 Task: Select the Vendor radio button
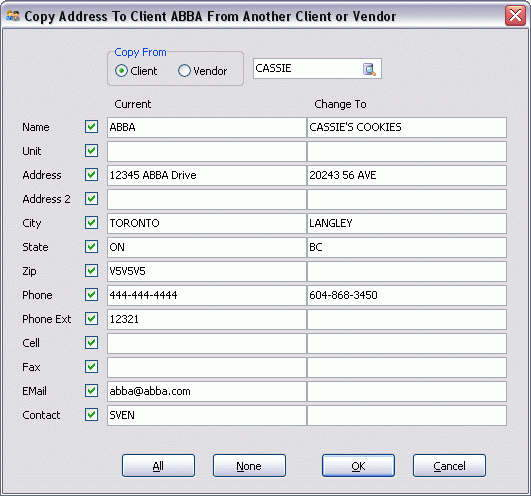185,71
